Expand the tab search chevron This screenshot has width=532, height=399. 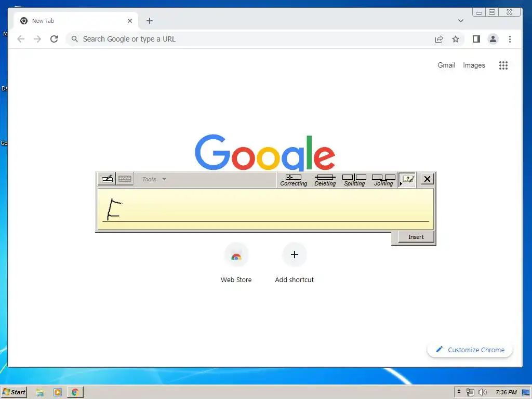pos(461,21)
